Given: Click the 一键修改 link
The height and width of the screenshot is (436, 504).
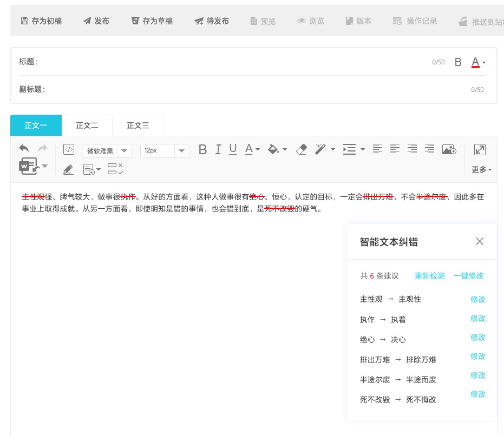Looking at the screenshot, I should [x=468, y=276].
